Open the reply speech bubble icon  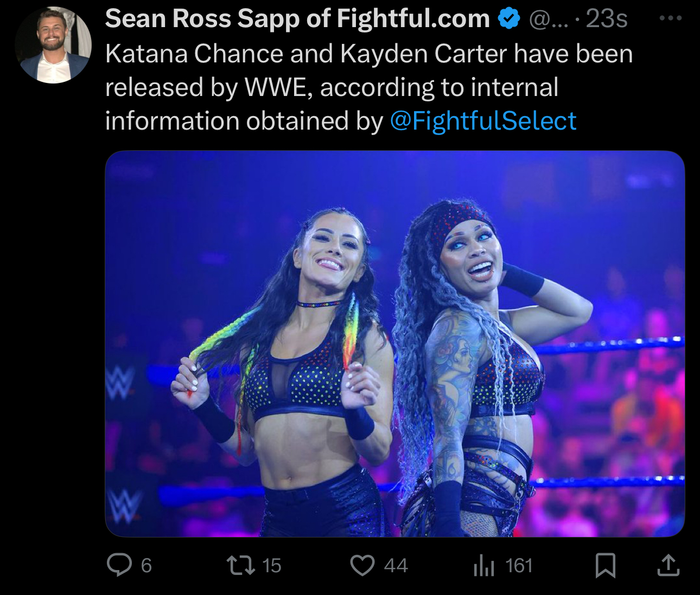[x=119, y=565]
